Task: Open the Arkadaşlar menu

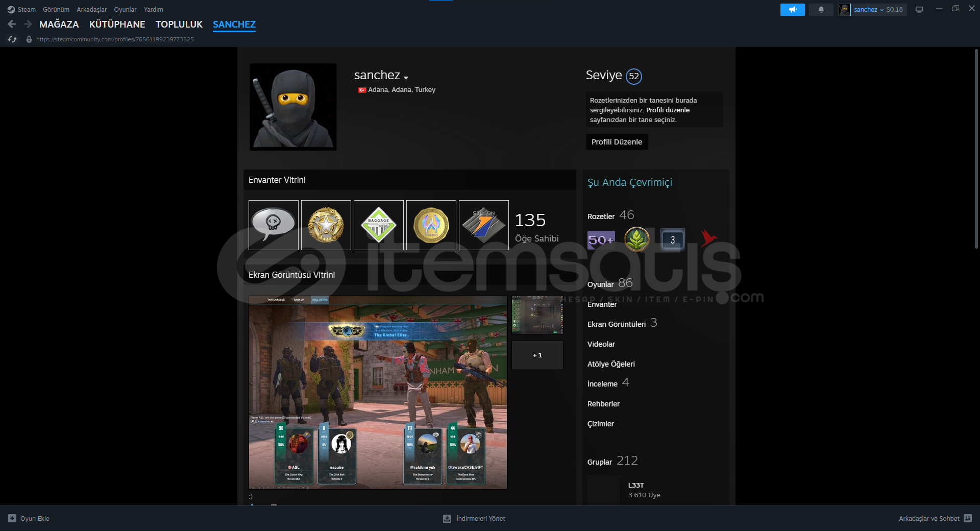Action: click(x=92, y=9)
